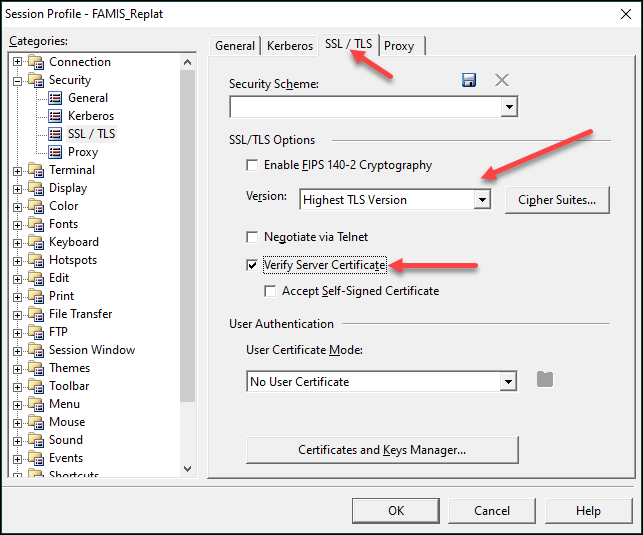Check the Negotiate via Telnet option
Viewport: 643px width, 535px height.
click(x=253, y=237)
